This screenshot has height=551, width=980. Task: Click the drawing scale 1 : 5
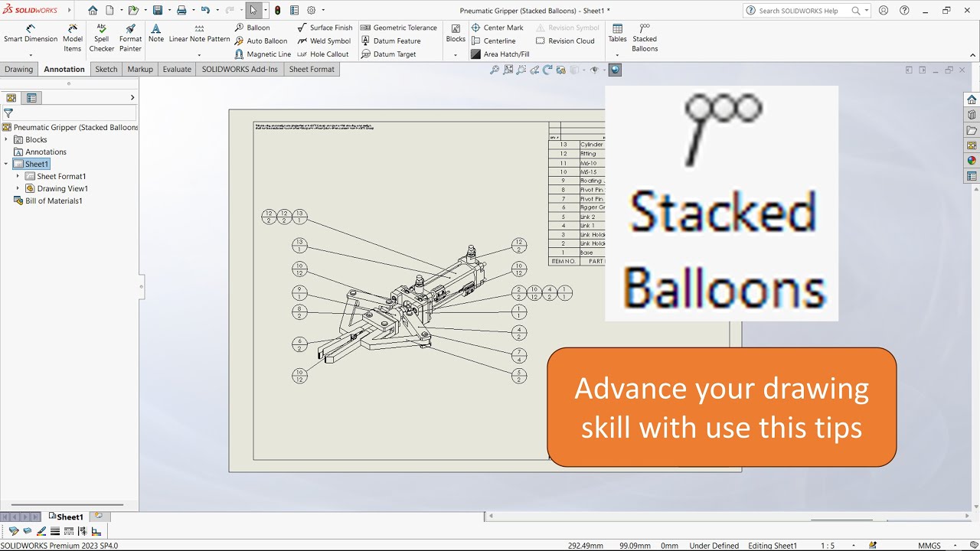828,546
